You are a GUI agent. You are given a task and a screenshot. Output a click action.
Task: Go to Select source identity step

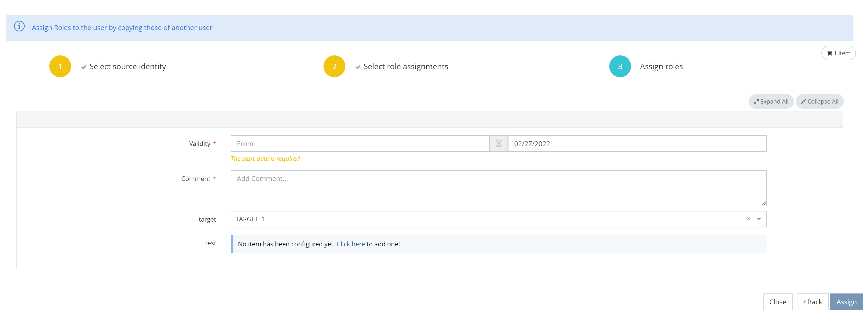127,67
